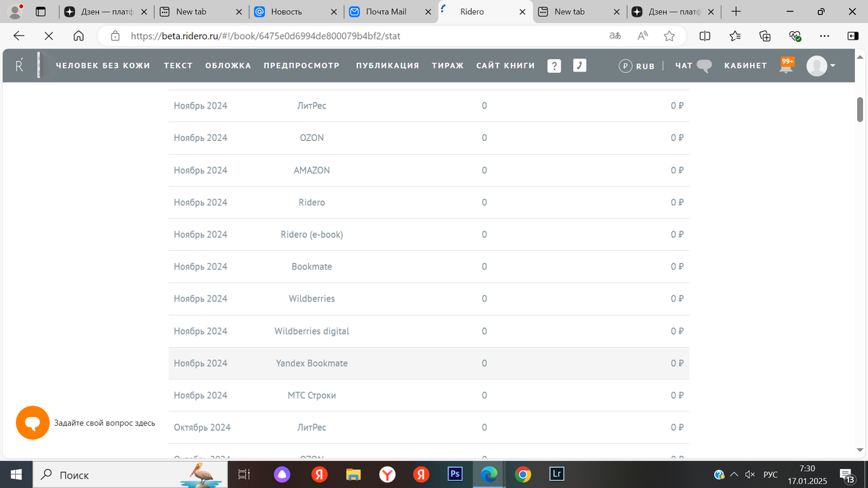The width and height of the screenshot is (868, 488).
Task: Add page to favorites star icon
Action: pyautogui.click(x=669, y=35)
